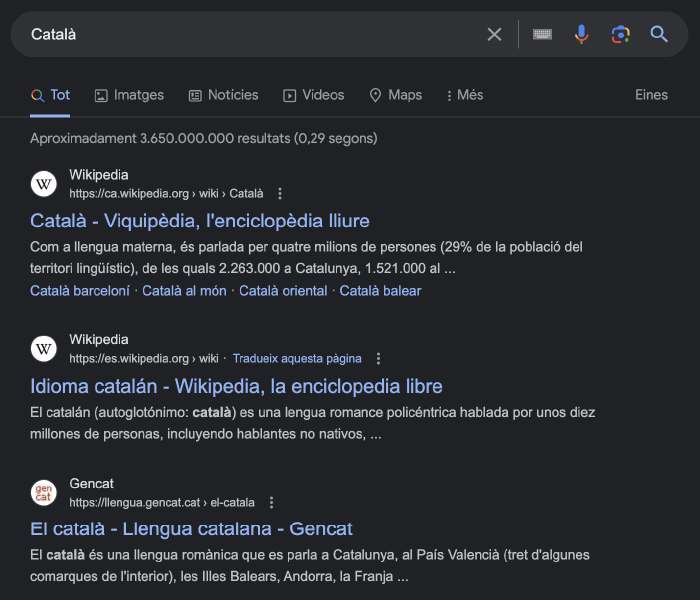
Task: Follow the Català oriental sitelink
Action: 283,291
